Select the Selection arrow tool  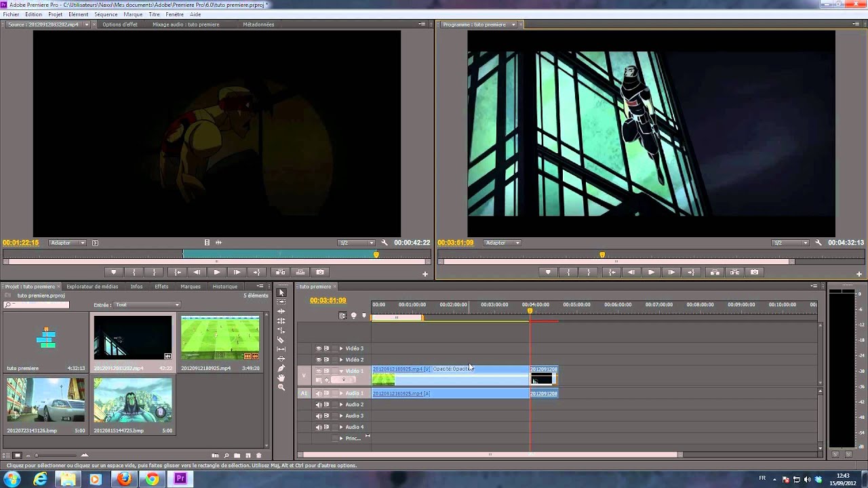click(x=281, y=293)
